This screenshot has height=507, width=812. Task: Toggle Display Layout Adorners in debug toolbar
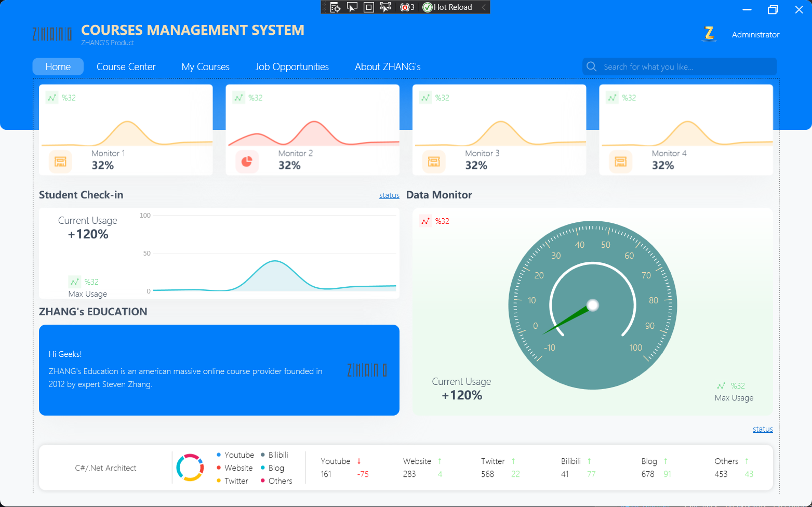click(x=369, y=7)
